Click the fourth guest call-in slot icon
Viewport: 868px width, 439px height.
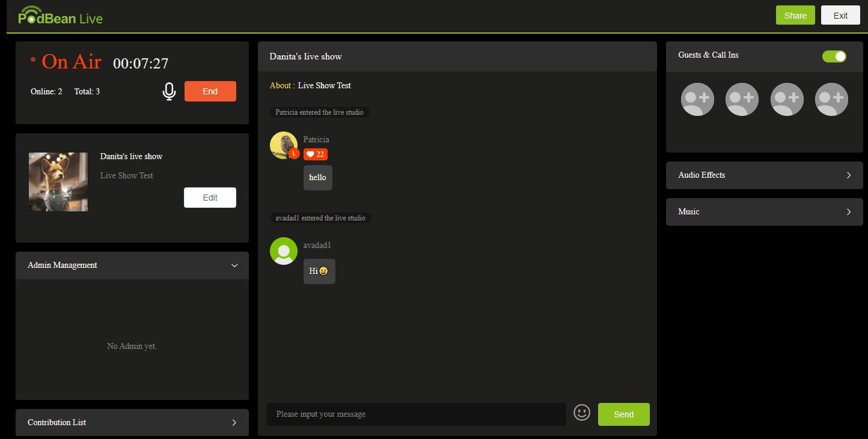[x=831, y=99]
